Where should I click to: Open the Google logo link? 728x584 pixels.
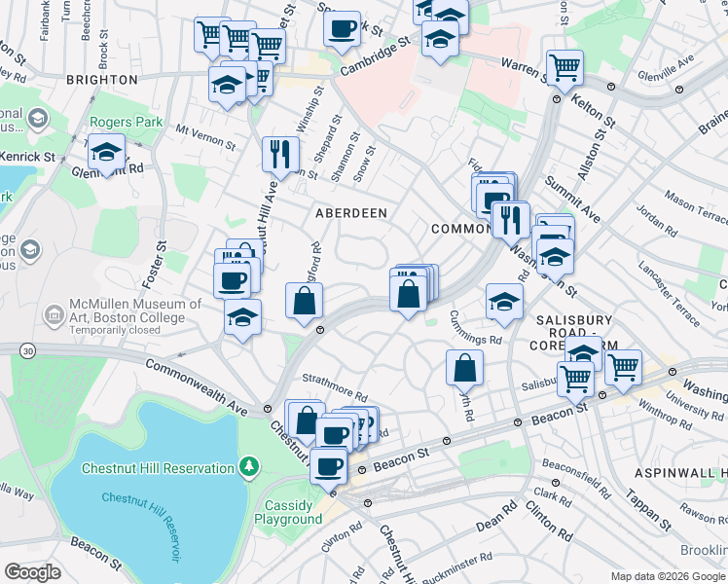coord(32,572)
